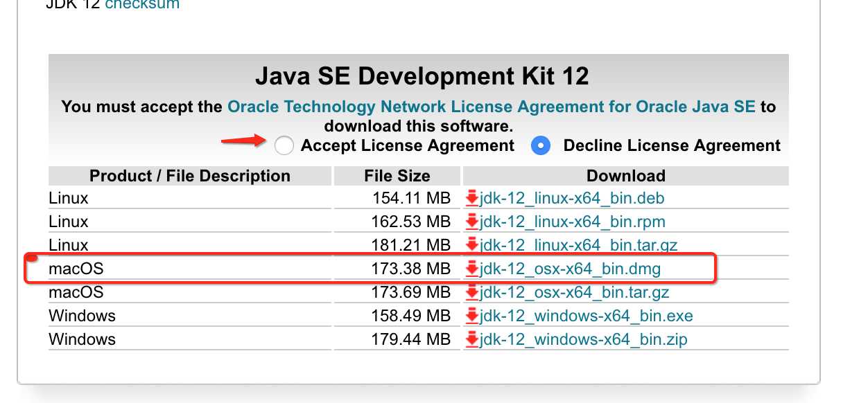
Task: Select the Decline License Agreement radio button
Action: click(541, 145)
